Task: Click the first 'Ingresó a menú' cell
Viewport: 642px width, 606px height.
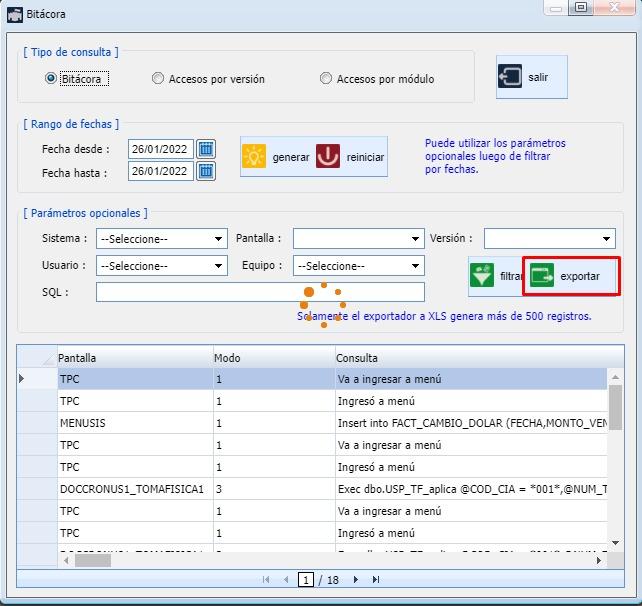Action: [471, 401]
